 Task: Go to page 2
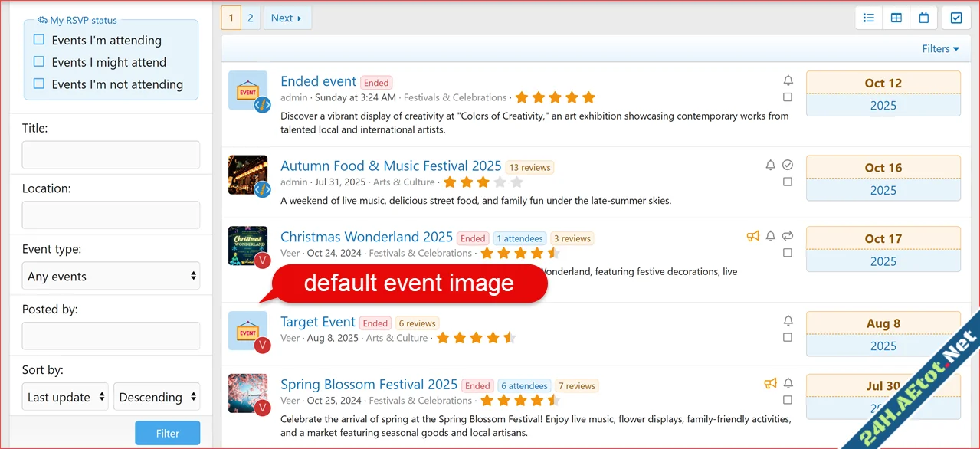(x=250, y=17)
